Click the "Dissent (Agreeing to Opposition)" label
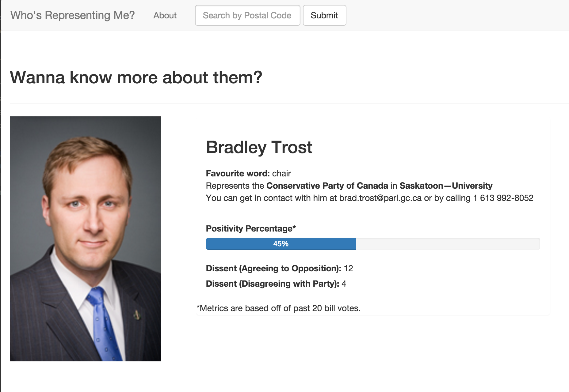This screenshot has width=569, height=392. point(273,269)
